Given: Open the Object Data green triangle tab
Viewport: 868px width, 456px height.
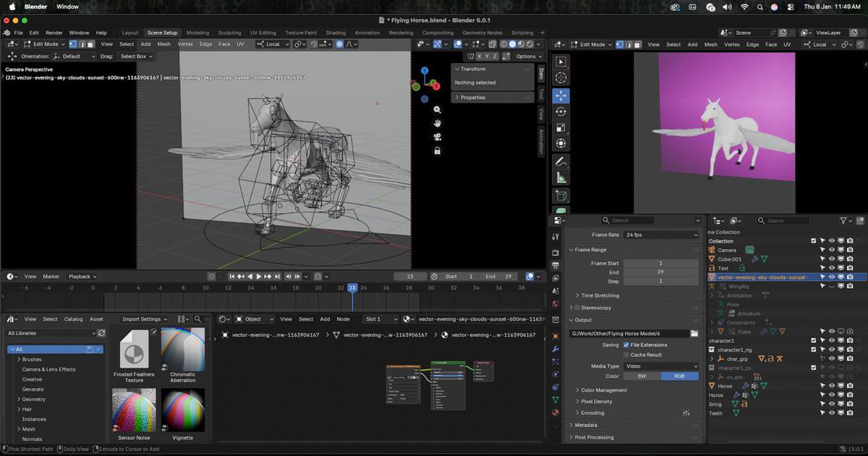Looking at the screenshot, I should tap(556, 399).
